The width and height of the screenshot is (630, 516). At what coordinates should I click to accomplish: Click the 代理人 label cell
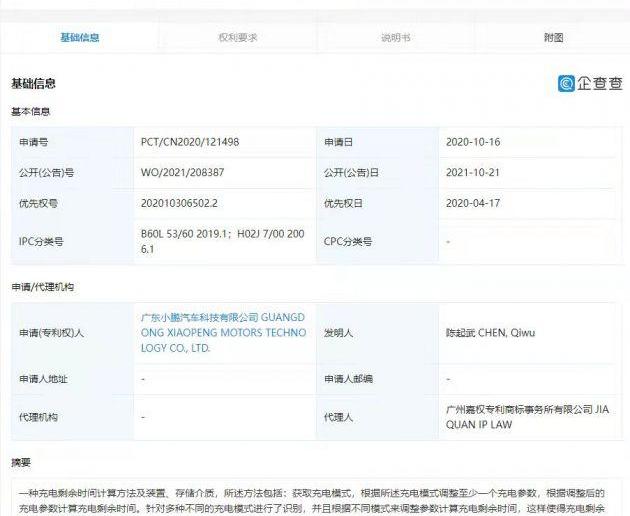coord(377,417)
